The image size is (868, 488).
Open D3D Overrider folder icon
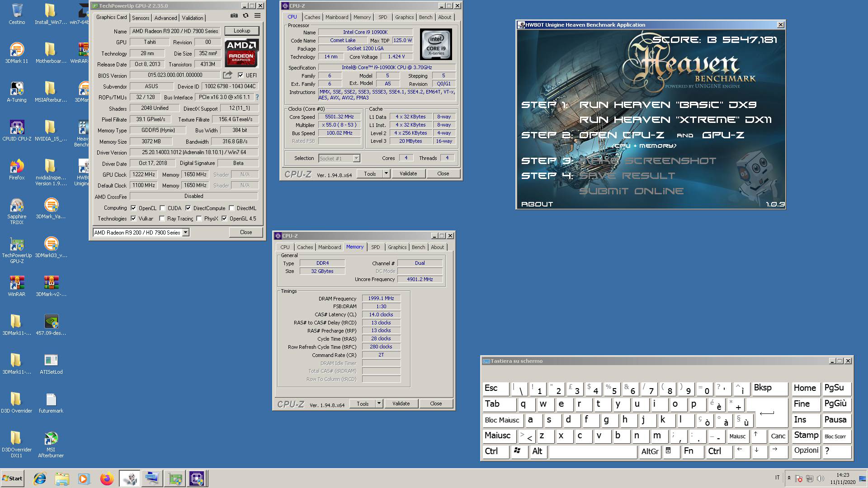point(17,403)
